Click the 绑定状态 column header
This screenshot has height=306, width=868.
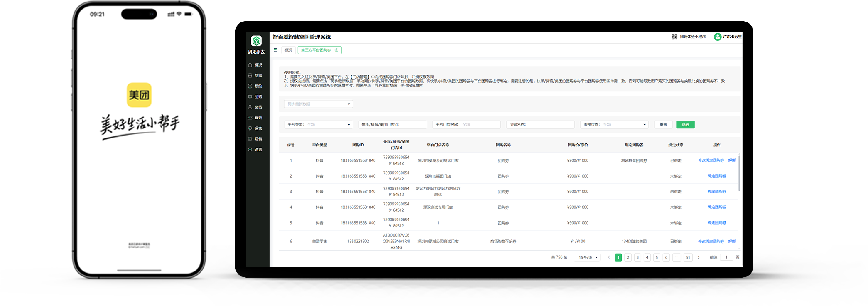coord(676,145)
